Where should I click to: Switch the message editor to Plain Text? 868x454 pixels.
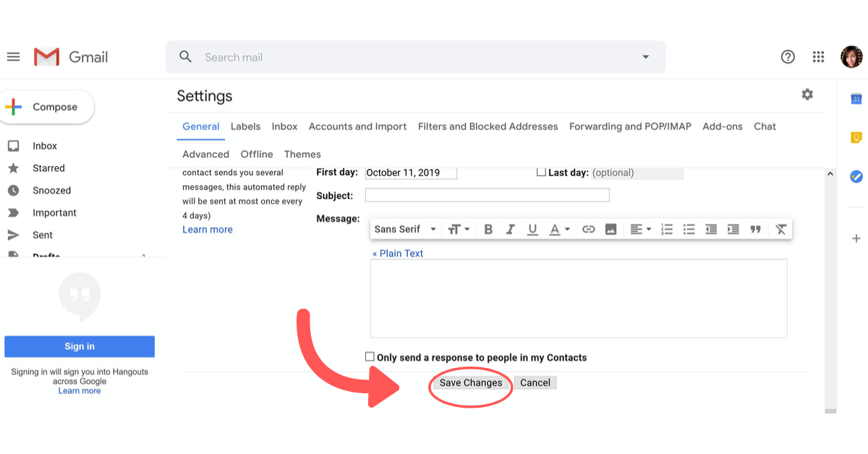[x=398, y=253]
